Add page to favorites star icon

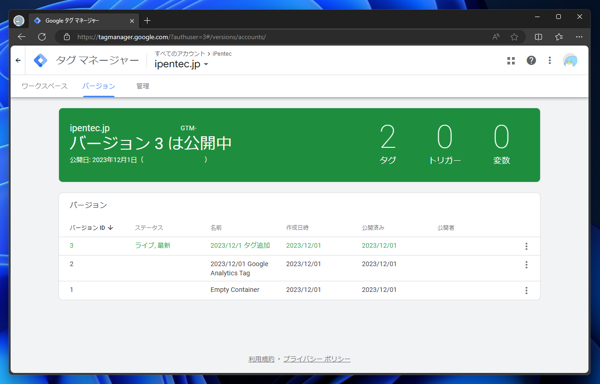514,37
